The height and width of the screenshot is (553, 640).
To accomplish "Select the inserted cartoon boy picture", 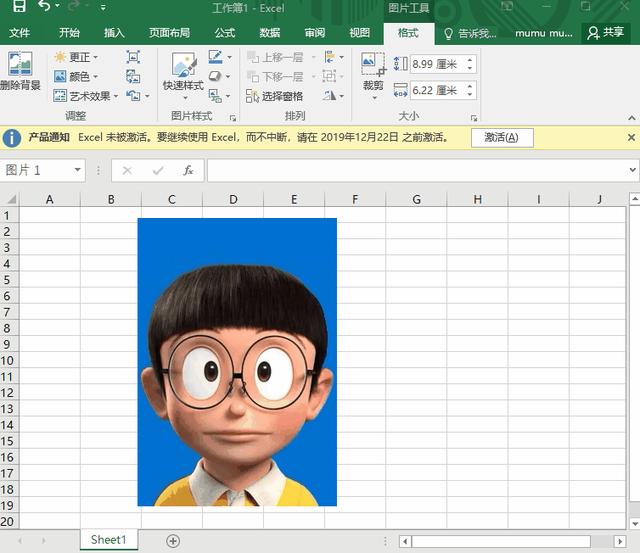I will point(237,362).
